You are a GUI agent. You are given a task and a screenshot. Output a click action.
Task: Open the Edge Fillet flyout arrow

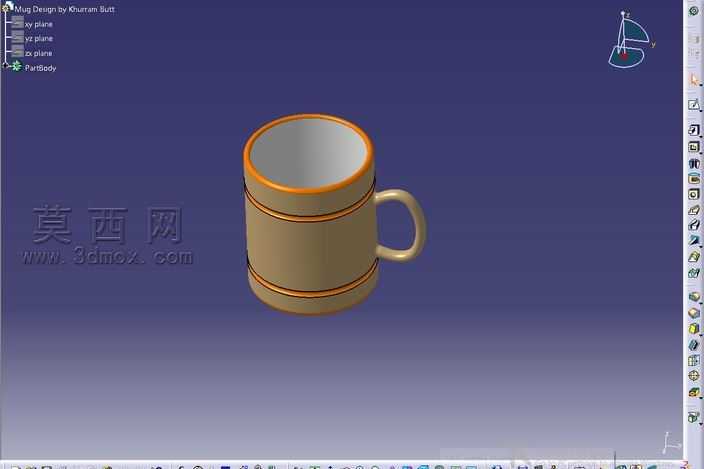pos(700,302)
